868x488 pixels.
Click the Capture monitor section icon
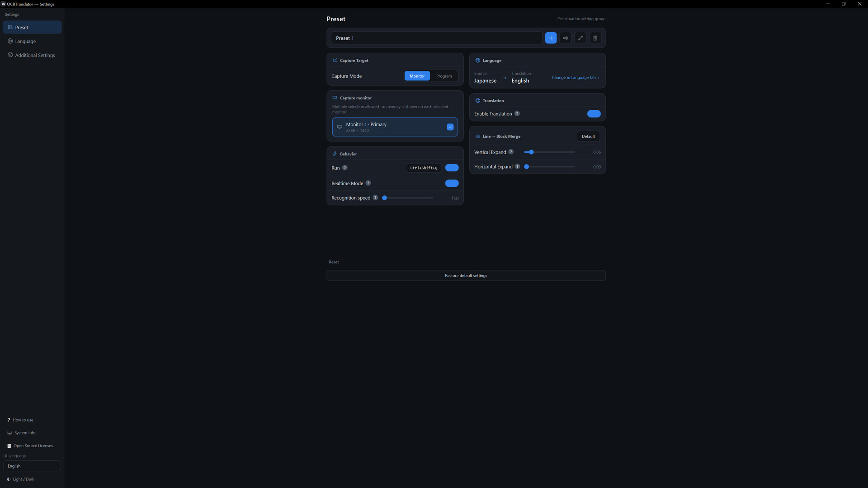coord(335,98)
